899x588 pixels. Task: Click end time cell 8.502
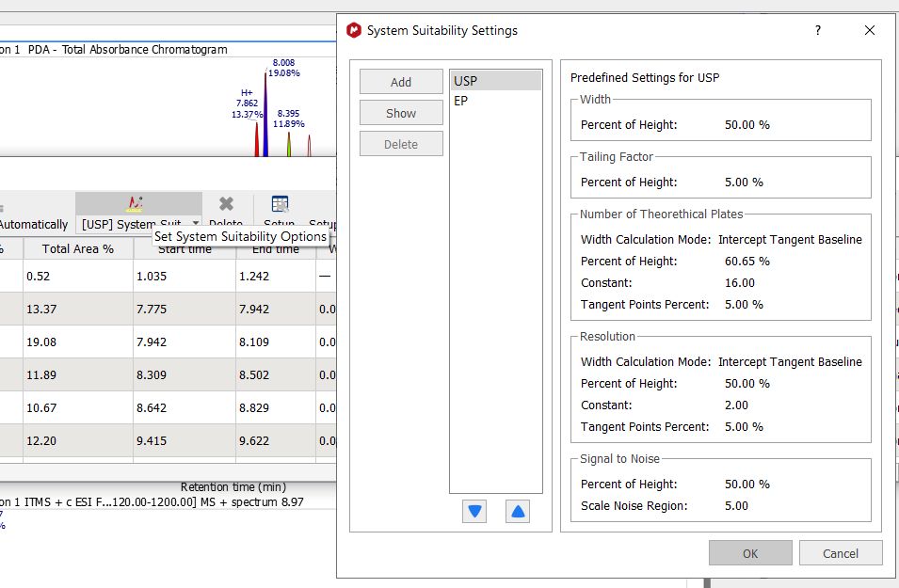coord(276,374)
